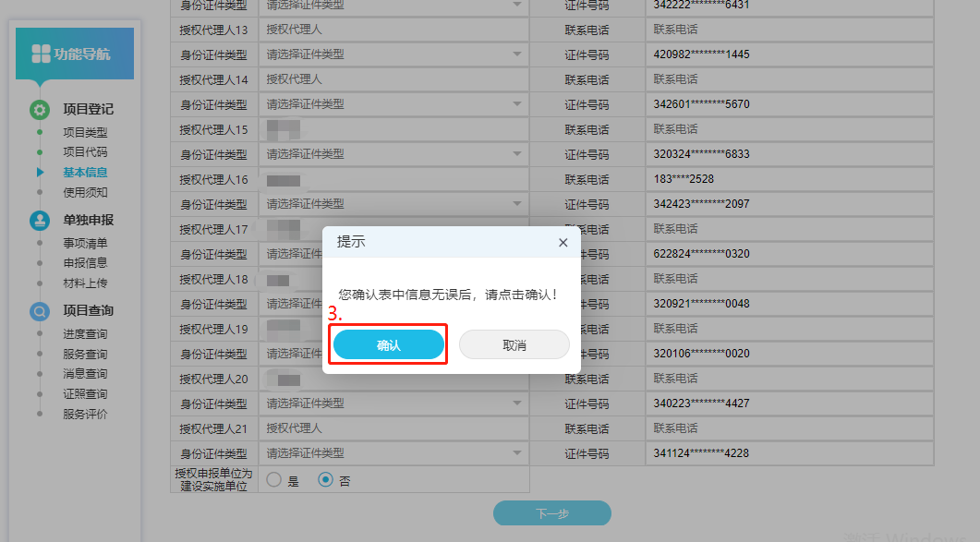The width and height of the screenshot is (980, 542).
Task: Open 基本信息 in the navigation sidebar
Action: point(85,172)
